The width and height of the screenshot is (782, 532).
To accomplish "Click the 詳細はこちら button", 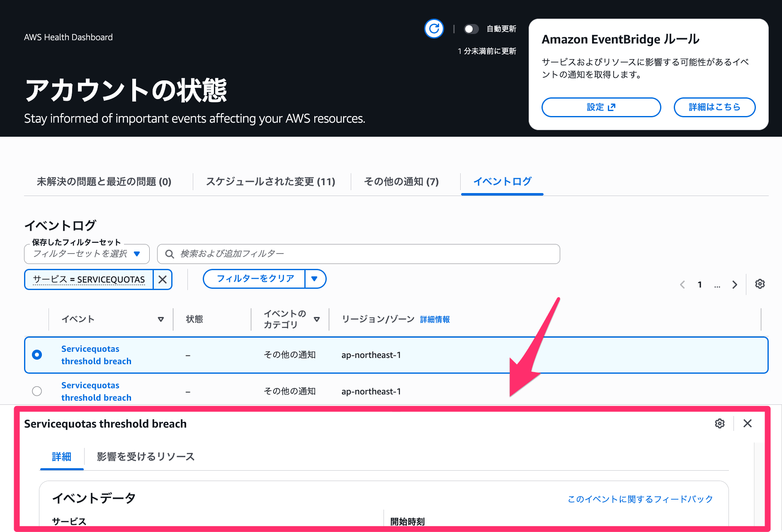I will pyautogui.click(x=714, y=107).
